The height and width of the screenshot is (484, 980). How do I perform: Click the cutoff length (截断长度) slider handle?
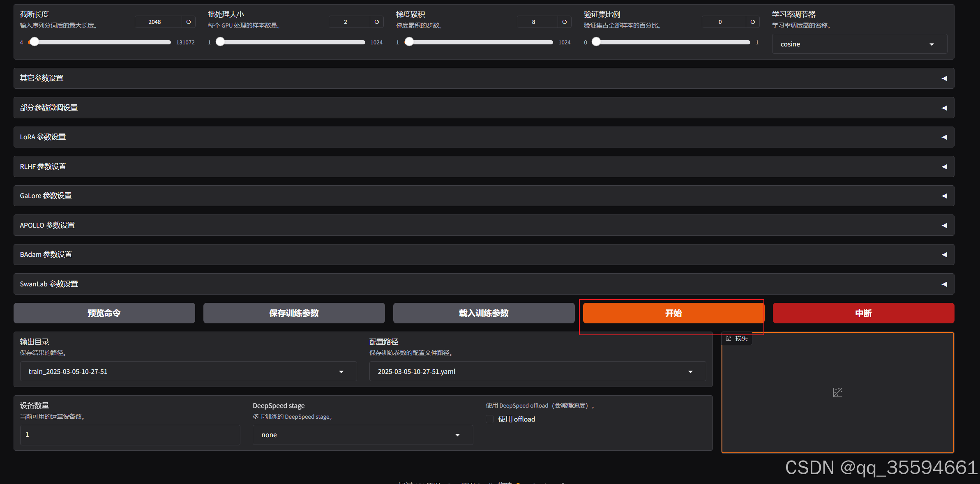35,42
